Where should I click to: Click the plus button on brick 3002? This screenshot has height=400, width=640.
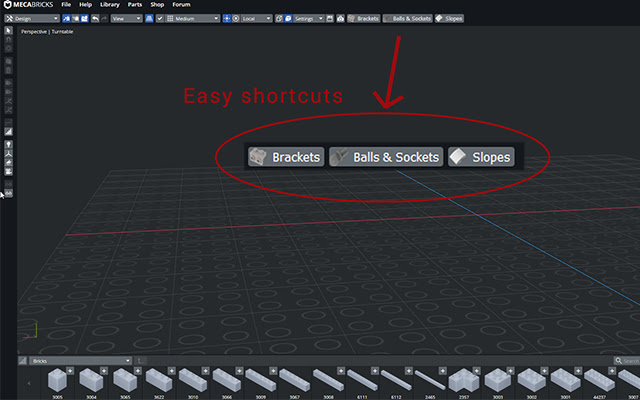[544, 371]
